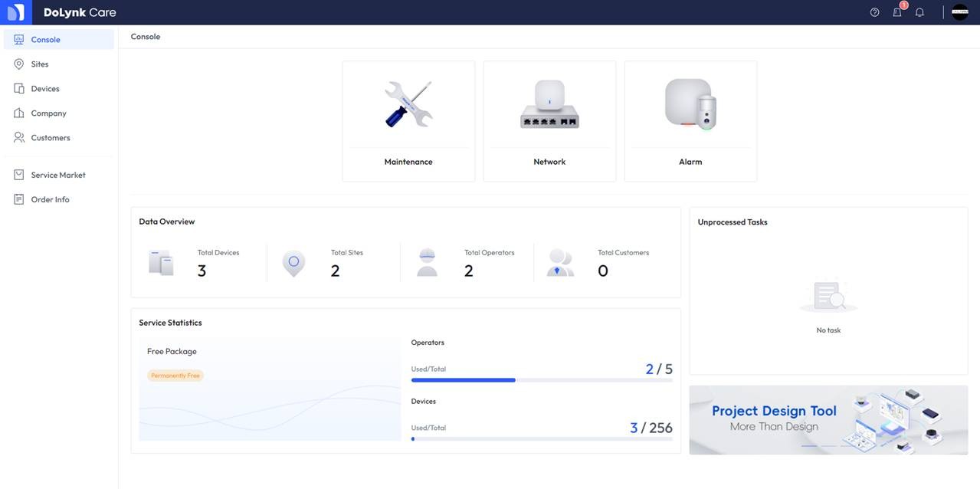Open the Project Design Tool banner
Viewport: 980px width, 489px height.
(x=828, y=420)
